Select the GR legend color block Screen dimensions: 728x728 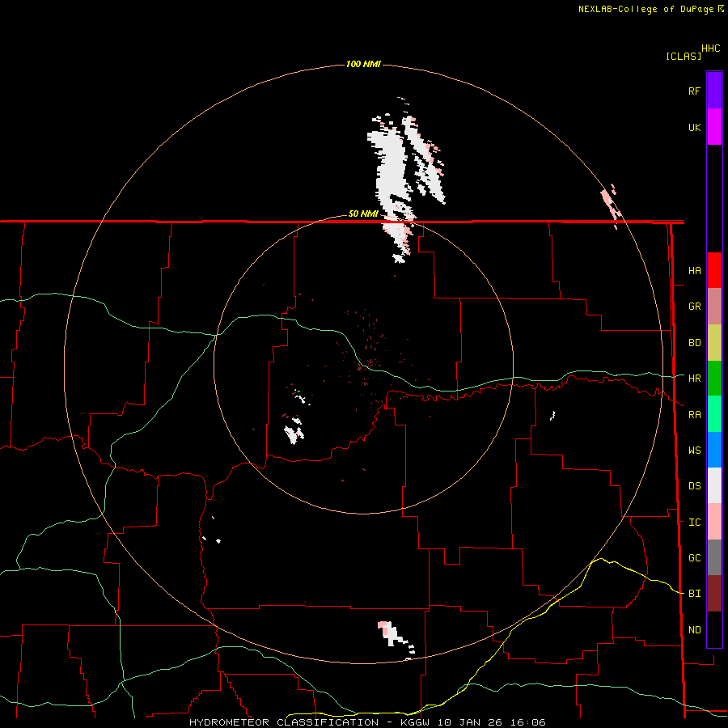(714, 307)
